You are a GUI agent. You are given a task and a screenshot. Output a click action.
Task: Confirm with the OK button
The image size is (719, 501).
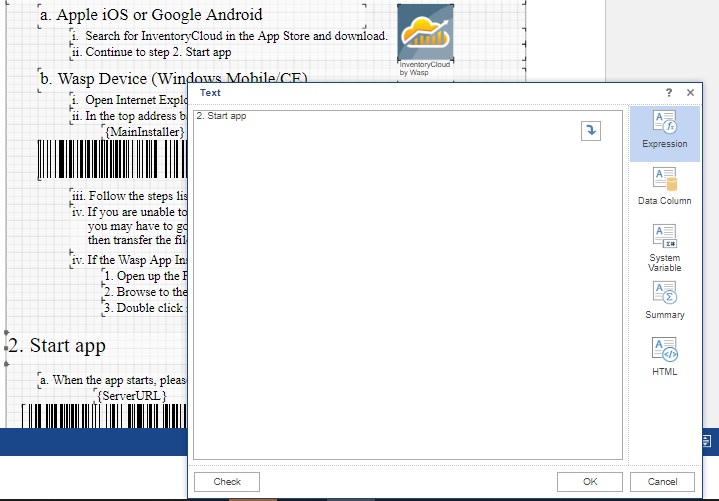590,482
